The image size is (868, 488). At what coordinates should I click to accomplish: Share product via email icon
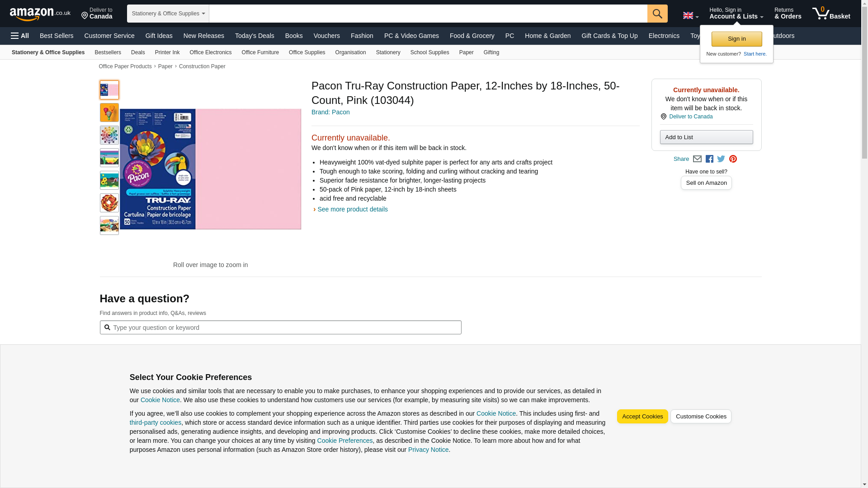point(697,159)
